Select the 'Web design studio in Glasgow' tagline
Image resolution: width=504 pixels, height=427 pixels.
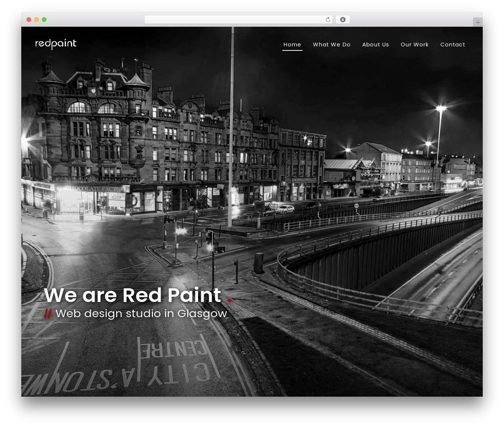click(141, 314)
